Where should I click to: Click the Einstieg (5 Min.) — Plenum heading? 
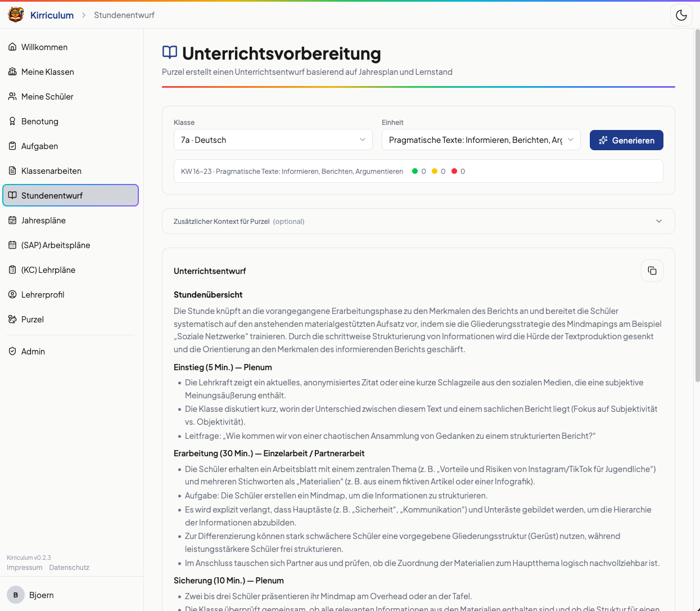coord(223,367)
